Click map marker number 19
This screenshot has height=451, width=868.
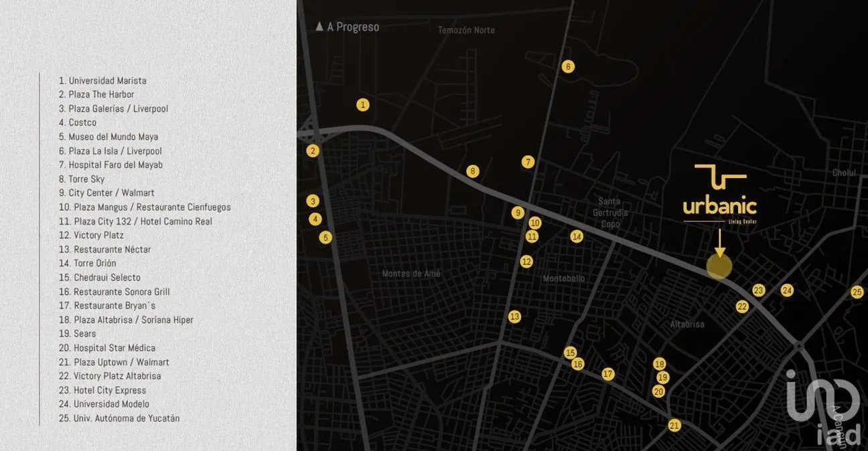(x=662, y=377)
